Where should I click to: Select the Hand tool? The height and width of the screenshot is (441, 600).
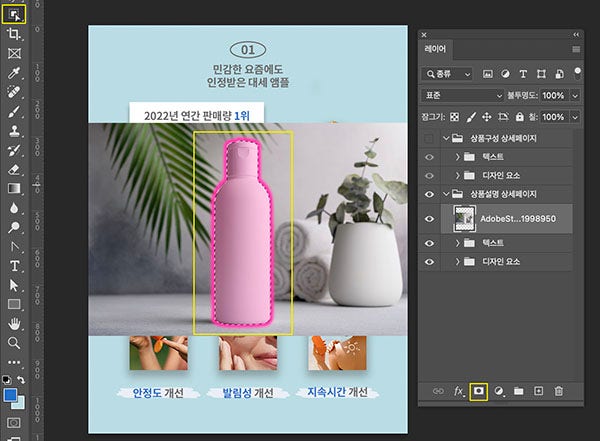(x=14, y=324)
